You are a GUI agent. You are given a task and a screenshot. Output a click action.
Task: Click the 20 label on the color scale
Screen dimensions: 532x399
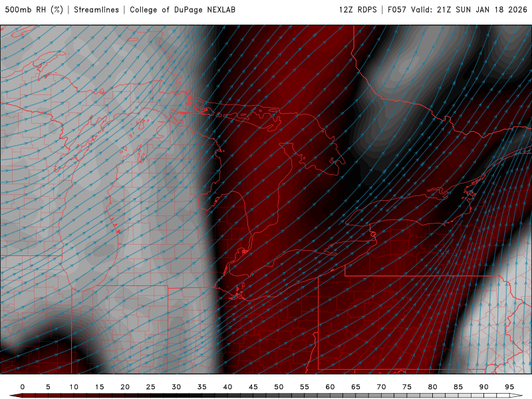point(125,387)
